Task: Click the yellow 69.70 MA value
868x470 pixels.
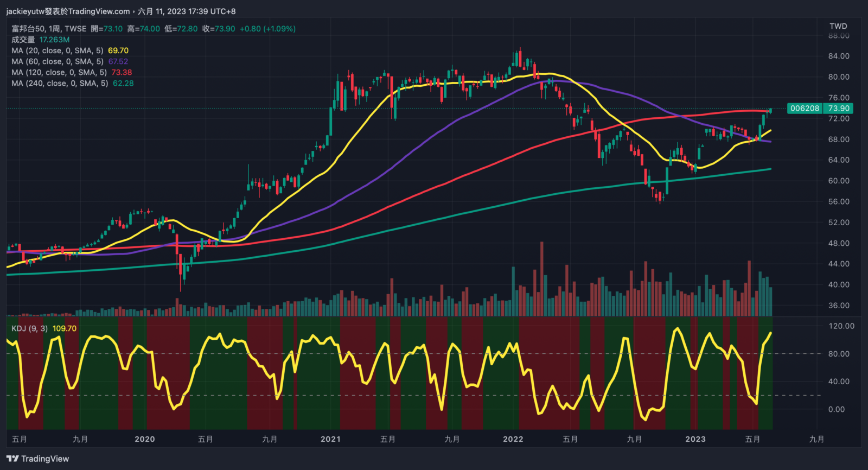Action: pyautogui.click(x=118, y=50)
